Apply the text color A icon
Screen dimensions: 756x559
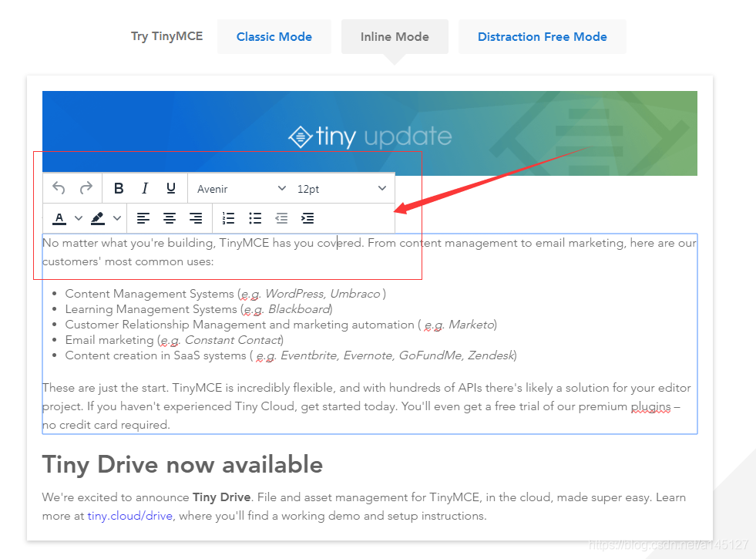pyautogui.click(x=59, y=218)
